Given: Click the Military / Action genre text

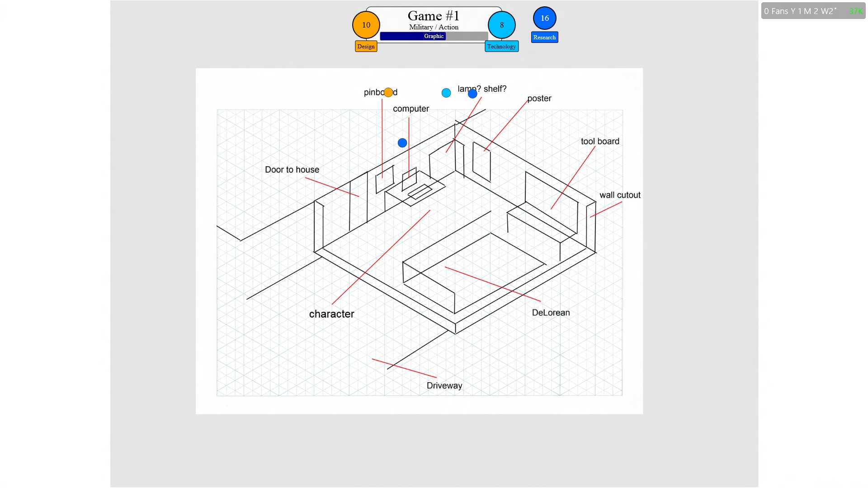Looking at the screenshot, I should [x=434, y=27].
